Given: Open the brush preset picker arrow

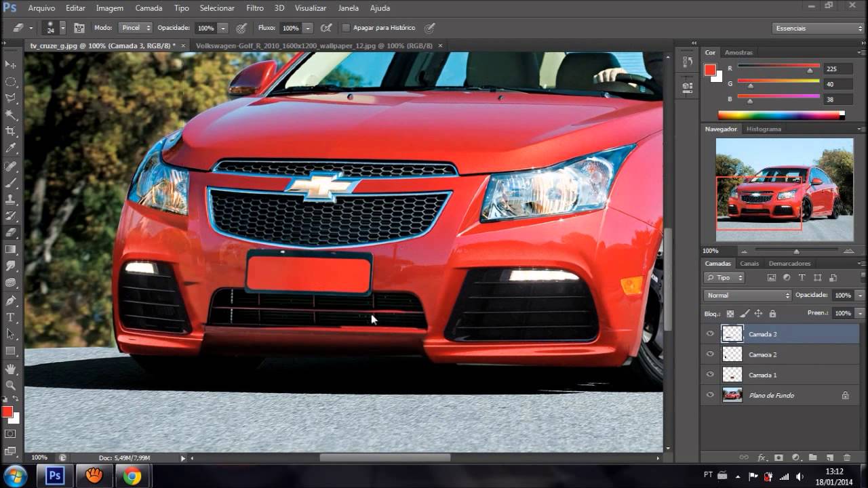Looking at the screenshot, I should (x=62, y=28).
